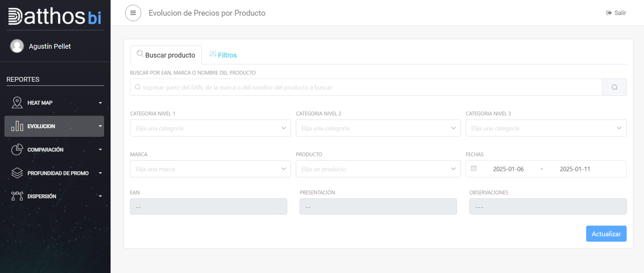644x273 pixels.
Task: Click the user avatar for Agustín Pellet
Action: point(17,46)
